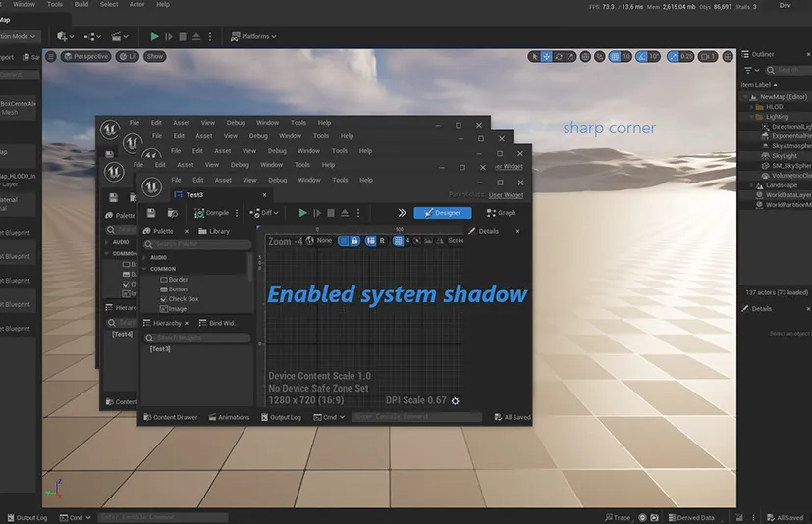The width and height of the screenshot is (812, 524).
Task: Click the Save icon in Test3 toolbar
Action: pos(151,213)
